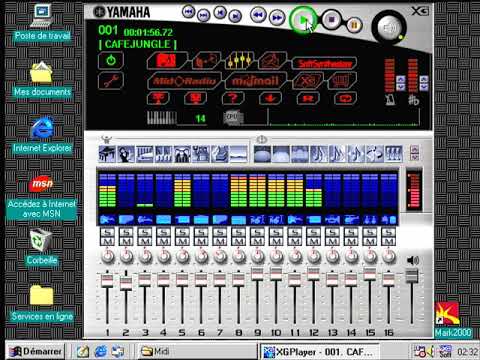
Task: Mute channel 5 with its M button
Action: coord(182,241)
